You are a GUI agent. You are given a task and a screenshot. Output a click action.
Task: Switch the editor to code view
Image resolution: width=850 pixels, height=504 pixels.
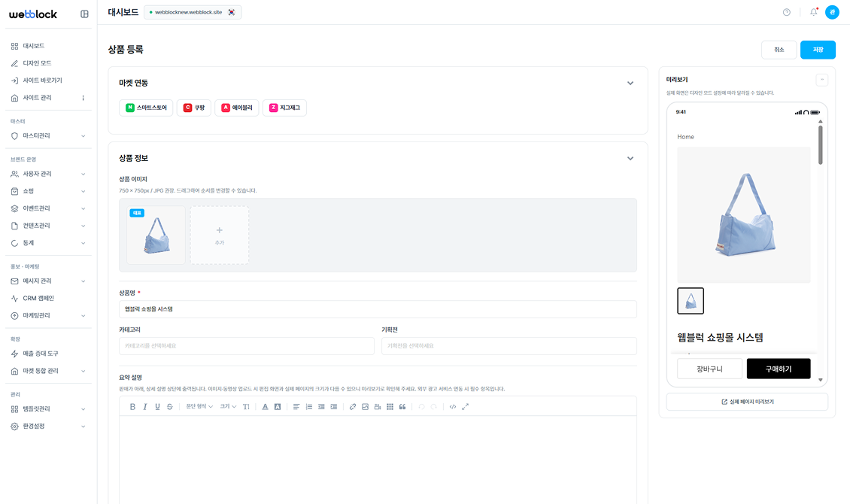pyautogui.click(x=452, y=406)
